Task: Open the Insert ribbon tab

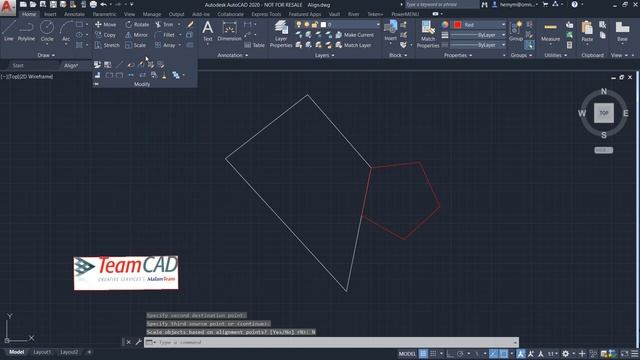Action: 50,14
